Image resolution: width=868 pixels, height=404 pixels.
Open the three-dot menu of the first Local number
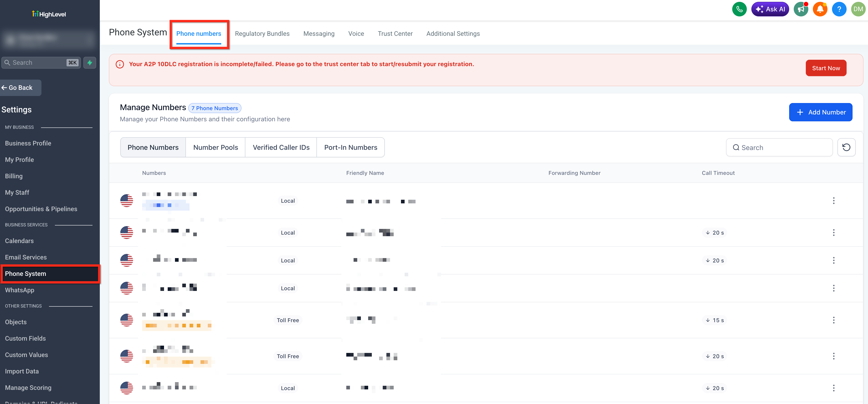pyautogui.click(x=834, y=201)
